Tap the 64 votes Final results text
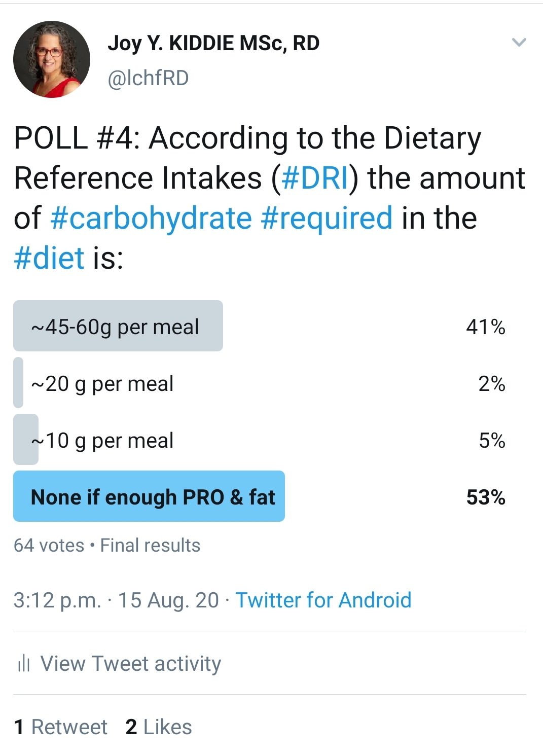The image size is (543, 756). tap(107, 546)
